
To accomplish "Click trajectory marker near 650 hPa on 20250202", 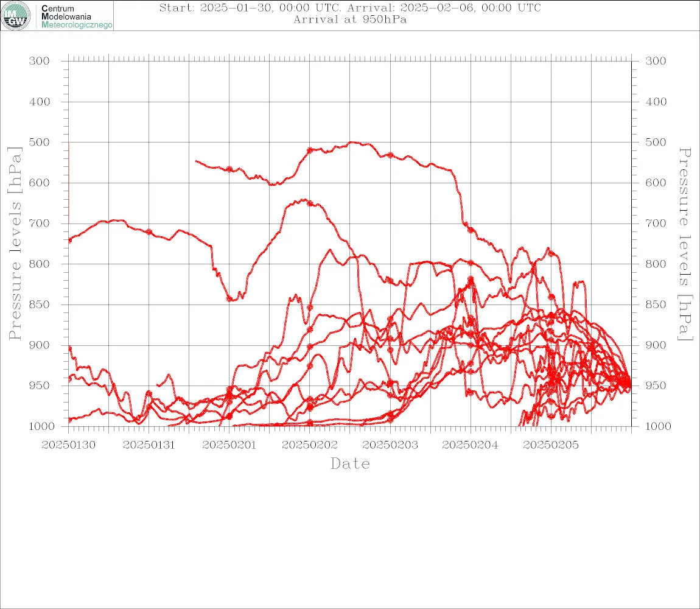I will point(310,203).
